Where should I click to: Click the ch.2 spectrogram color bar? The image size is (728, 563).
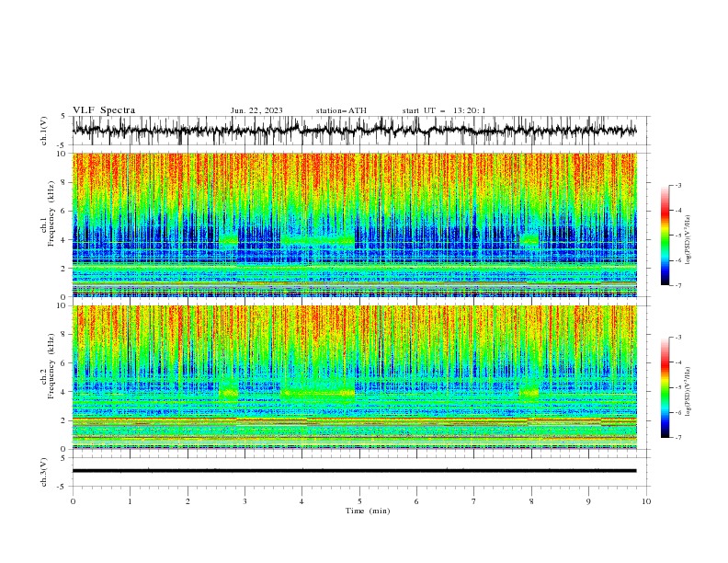[665, 387]
